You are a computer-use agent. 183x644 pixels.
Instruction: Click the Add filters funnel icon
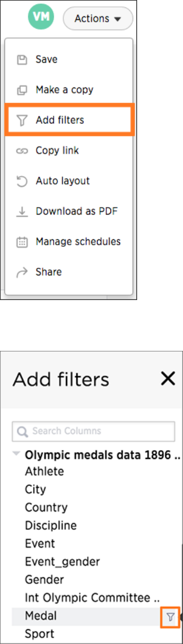22,120
